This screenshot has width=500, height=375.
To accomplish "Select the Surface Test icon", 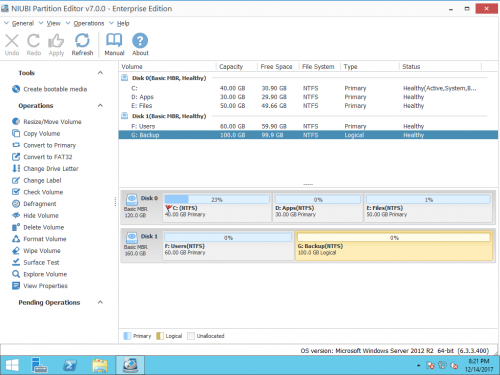I will [x=16, y=262].
